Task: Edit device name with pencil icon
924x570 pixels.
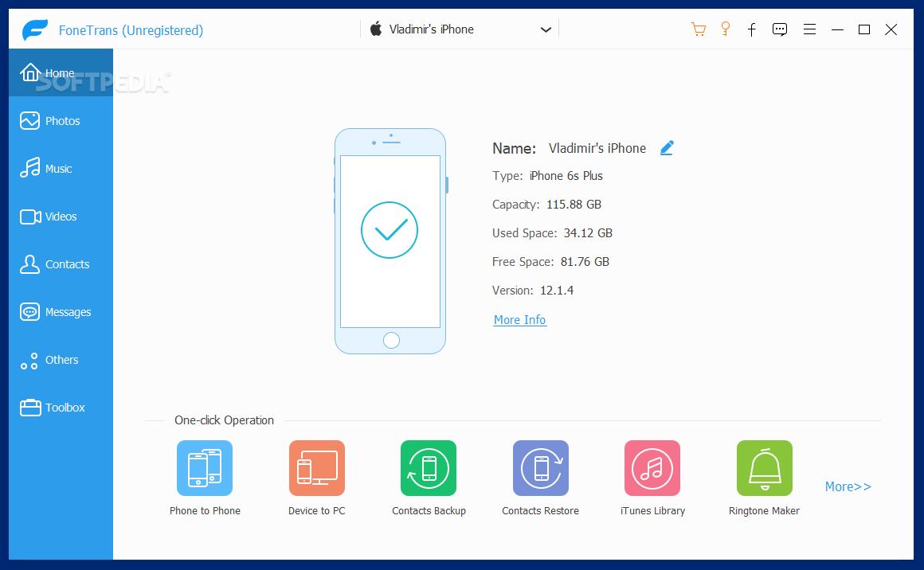Action: [667, 148]
